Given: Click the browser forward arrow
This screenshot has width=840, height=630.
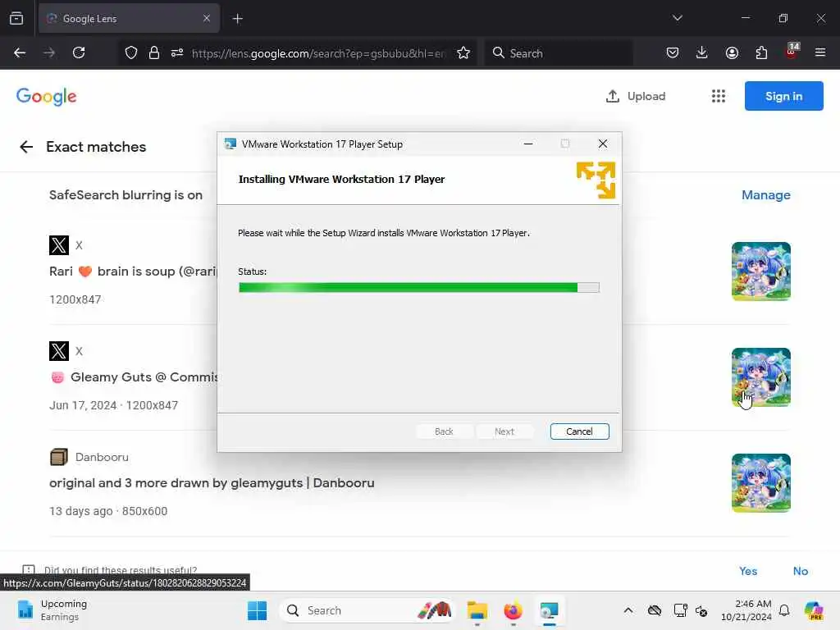Looking at the screenshot, I should [x=49, y=52].
